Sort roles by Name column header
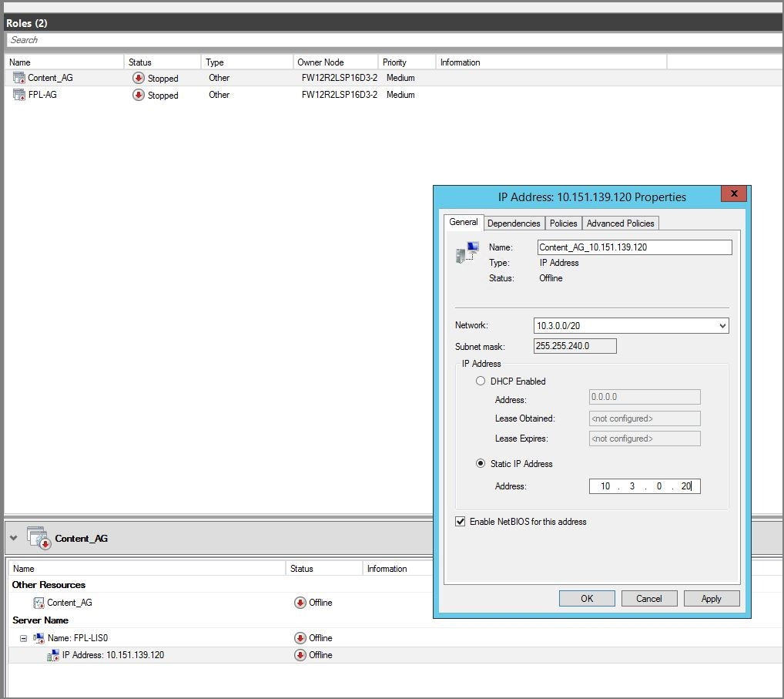 coord(64,62)
